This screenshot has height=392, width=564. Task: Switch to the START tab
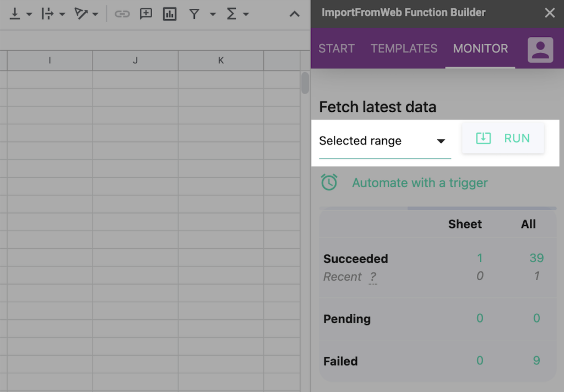pyautogui.click(x=337, y=48)
